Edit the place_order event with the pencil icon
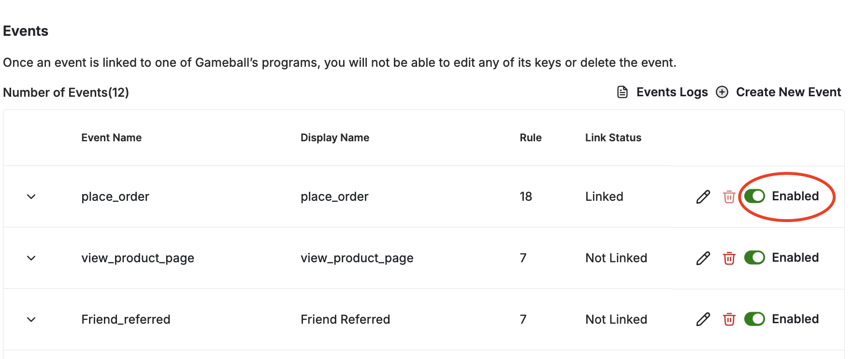 click(703, 196)
